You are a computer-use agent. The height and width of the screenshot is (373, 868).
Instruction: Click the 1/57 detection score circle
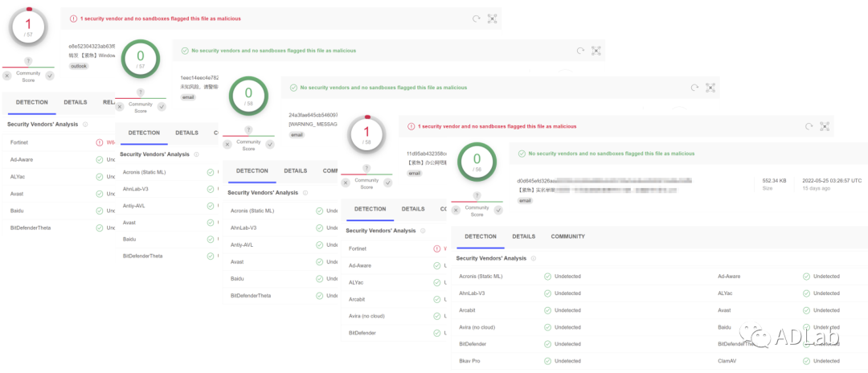(x=29, y=27)
